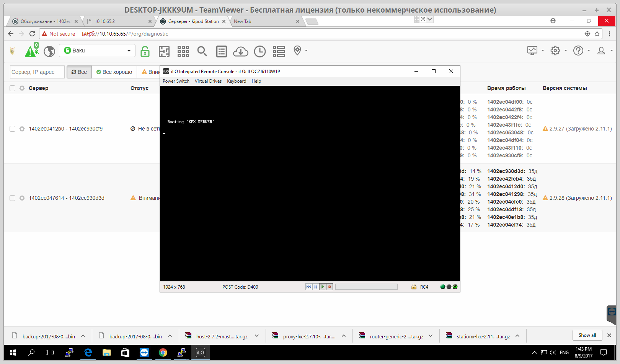Click gear icon for server 1402ec0412b0
Image resolution: width=620 pixels, height=364 pixels.
pyautogui.click(x=22, y=129)
